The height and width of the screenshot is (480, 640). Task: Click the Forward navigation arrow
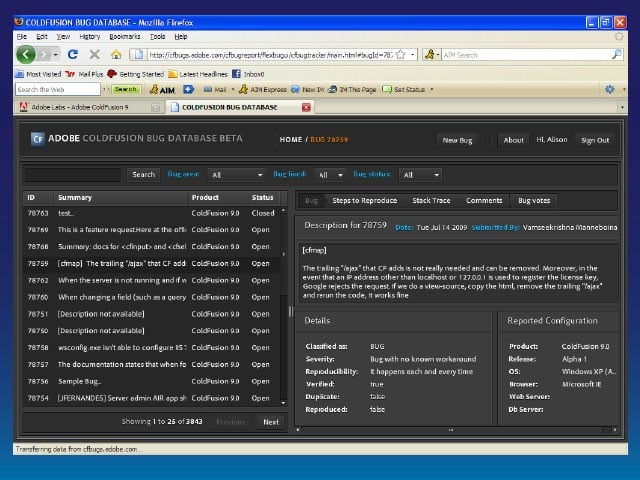tap(43, 54)
